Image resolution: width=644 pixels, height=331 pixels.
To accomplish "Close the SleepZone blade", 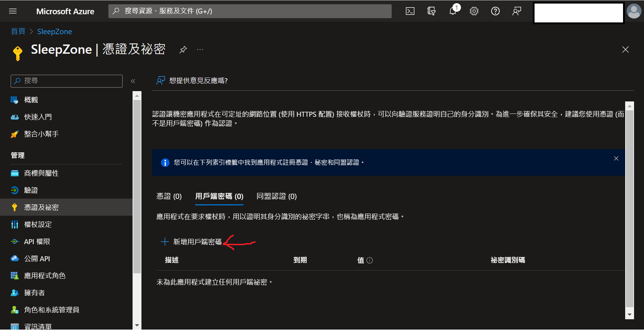I will [x=626, y=49].
